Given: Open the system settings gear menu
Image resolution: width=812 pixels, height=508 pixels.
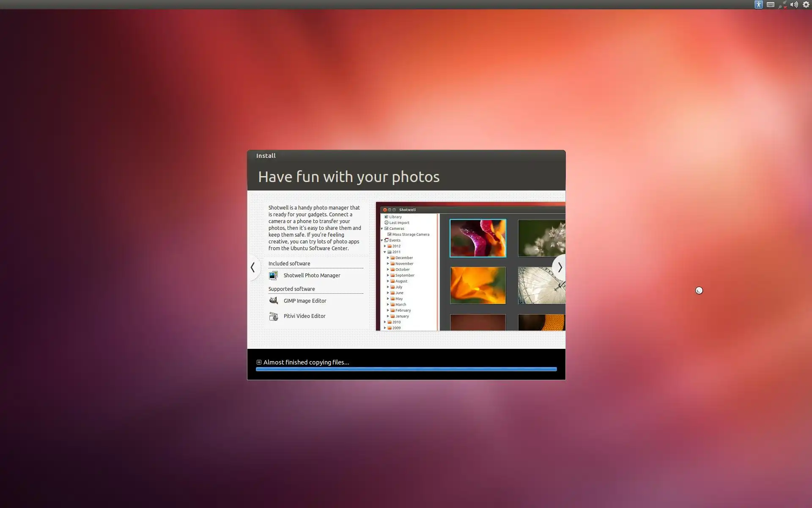Looking at the screenshot, I should coord(806,5).
